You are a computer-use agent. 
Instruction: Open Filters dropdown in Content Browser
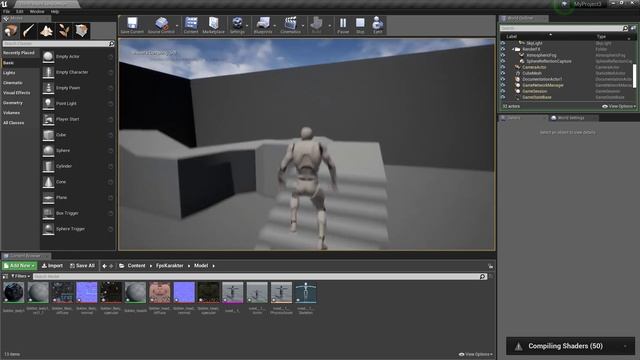coord(20,276)
